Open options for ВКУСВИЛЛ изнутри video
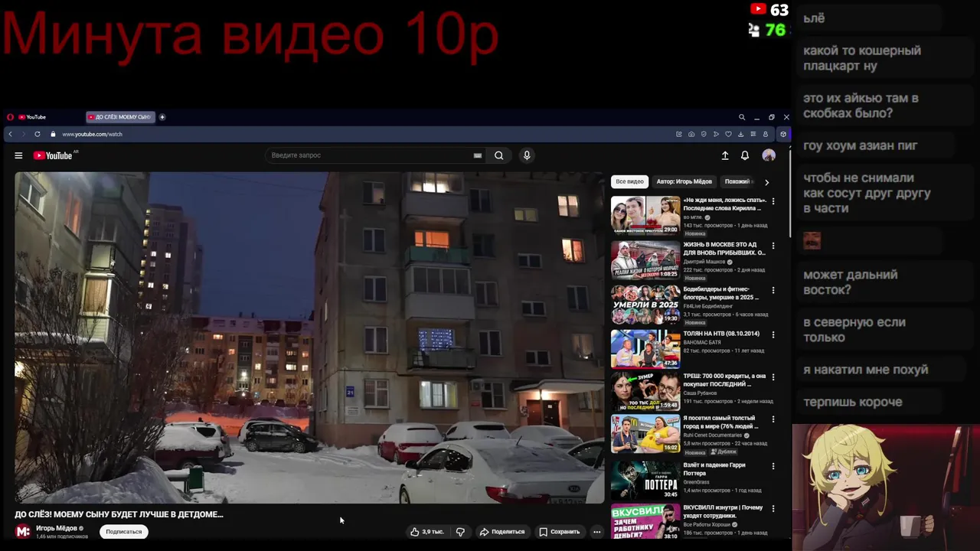Image resolution: width=980 pixels, height=551 pixels. (773, 508)
